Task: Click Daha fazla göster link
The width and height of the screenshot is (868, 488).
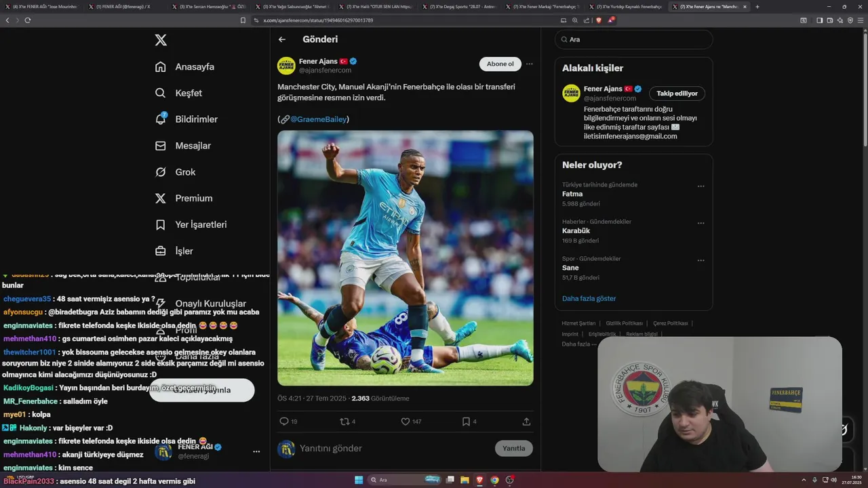Action: [589, 298]
